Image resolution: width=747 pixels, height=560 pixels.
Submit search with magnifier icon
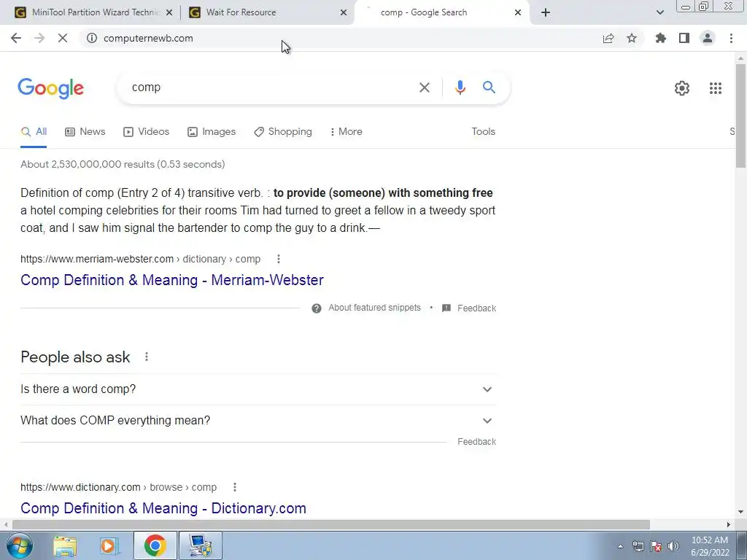[489, 87]
